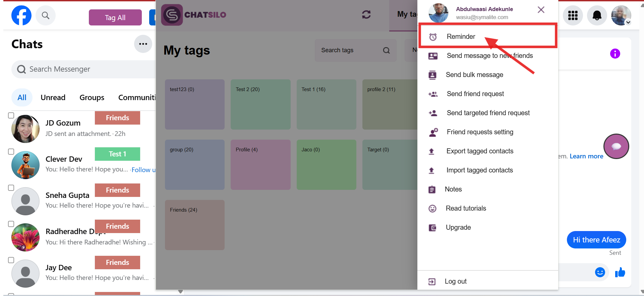644x296 pixels.
Task: Open the Chats three-dots options menu
Action: click(143, 44)
